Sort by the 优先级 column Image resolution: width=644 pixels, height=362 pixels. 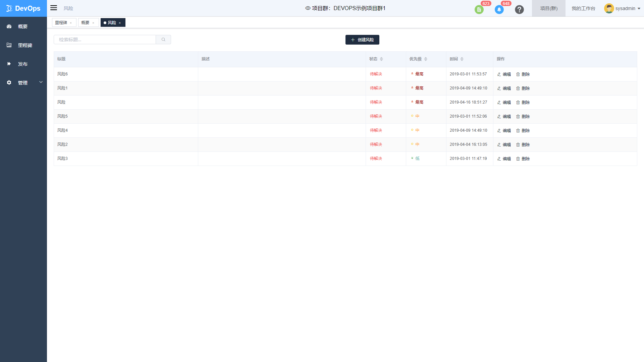[x=426, y=59]
